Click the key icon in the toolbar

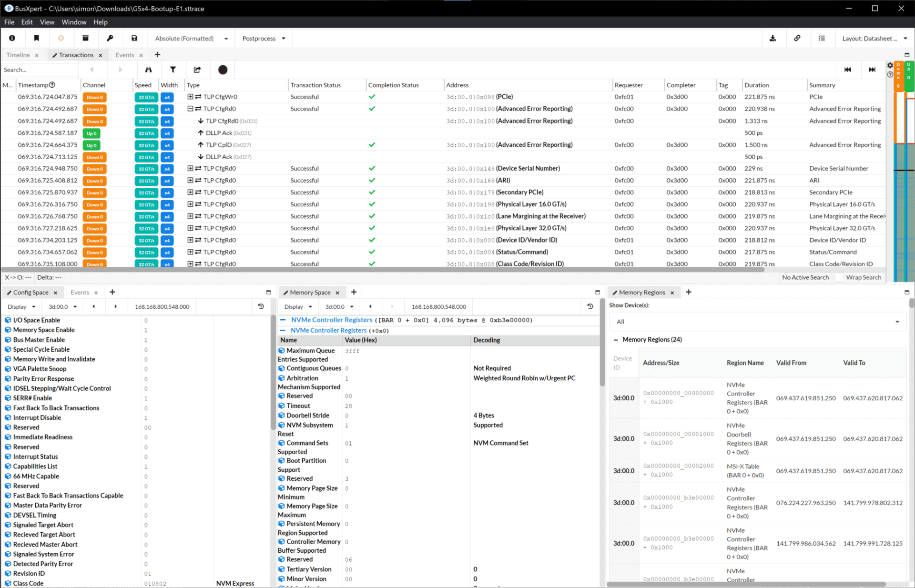coord(110,38)
